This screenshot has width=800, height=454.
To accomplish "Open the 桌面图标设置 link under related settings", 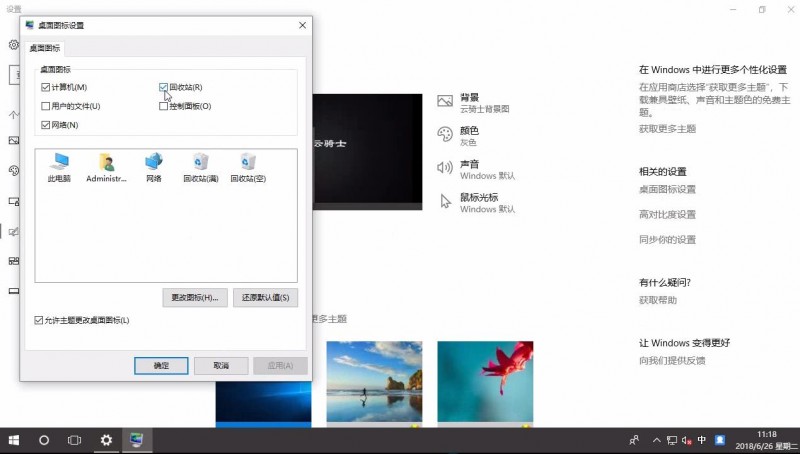I will click(x=667, y=189).
